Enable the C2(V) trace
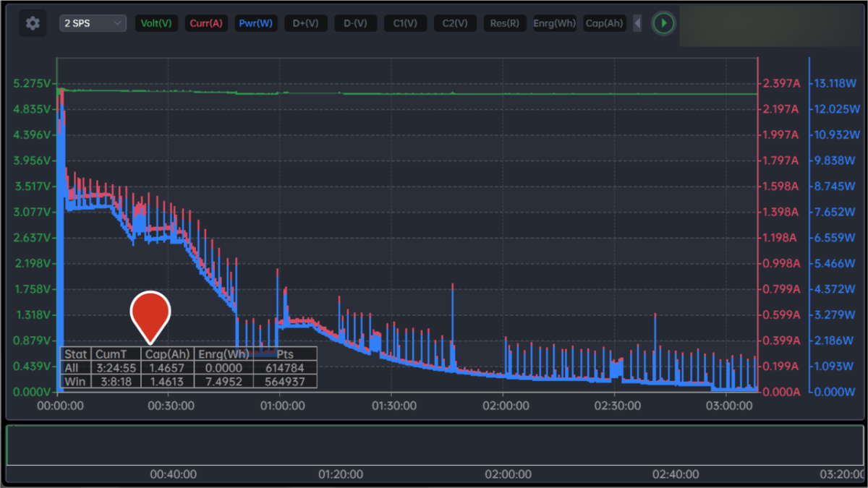868x488 pixels. (455, 23)
